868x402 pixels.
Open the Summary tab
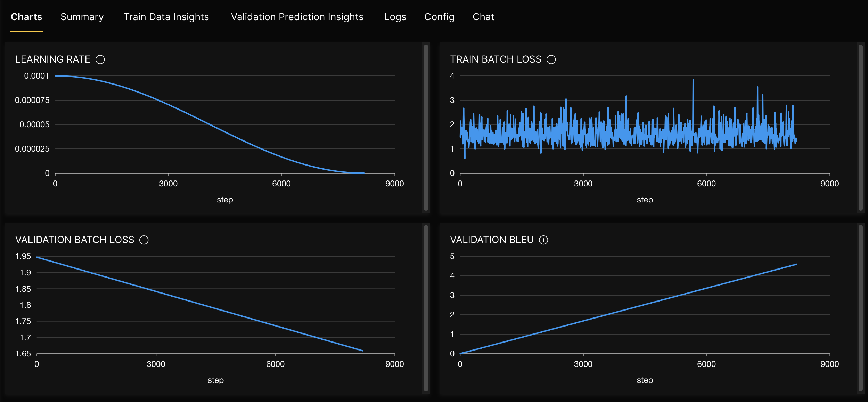point(82,17)
